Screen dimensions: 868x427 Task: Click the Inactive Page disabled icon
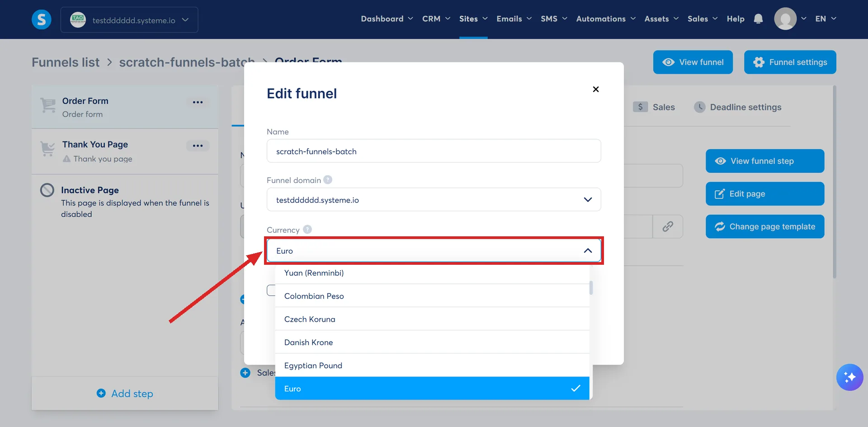coord(47,190)
